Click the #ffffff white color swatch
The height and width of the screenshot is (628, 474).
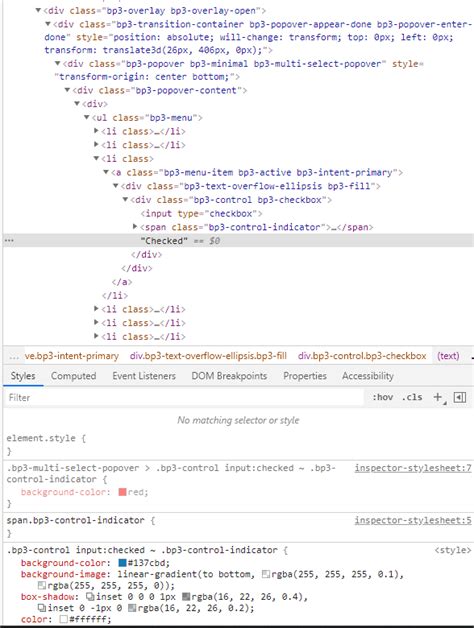63,619
